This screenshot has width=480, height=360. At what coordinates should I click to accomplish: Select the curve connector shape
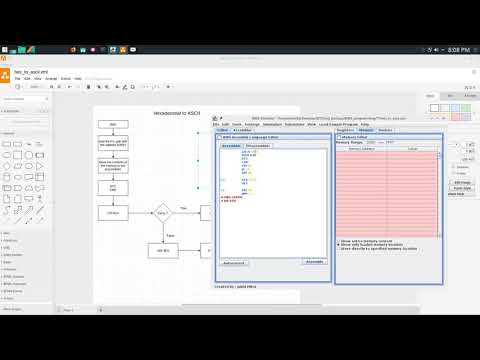7,210
